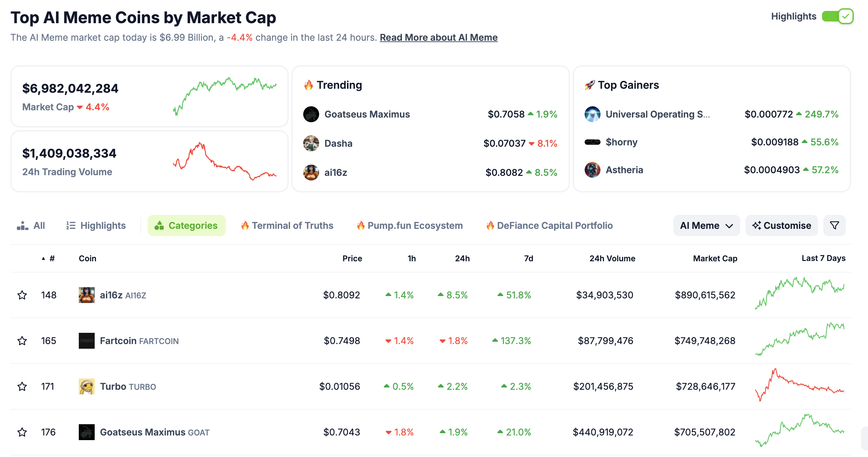This screenshot has height=457, width=868.
Task: Open the Customise button
Action: click(781, 225)
